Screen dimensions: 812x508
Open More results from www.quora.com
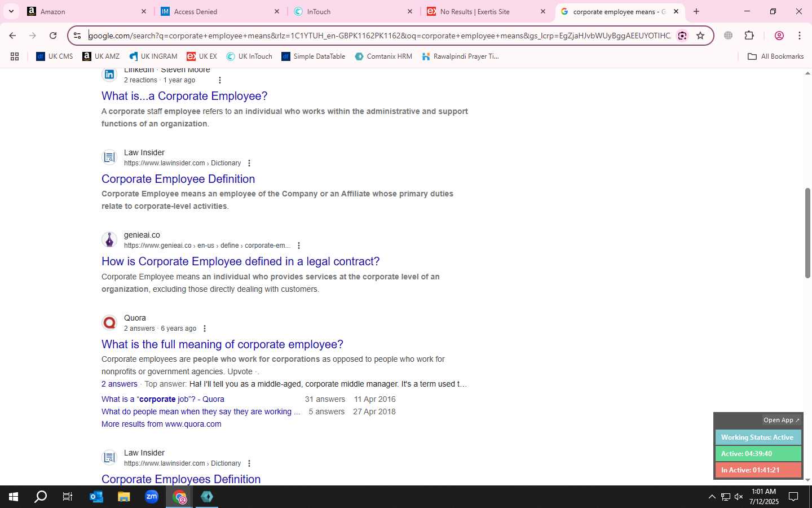[x=161, y=424]
